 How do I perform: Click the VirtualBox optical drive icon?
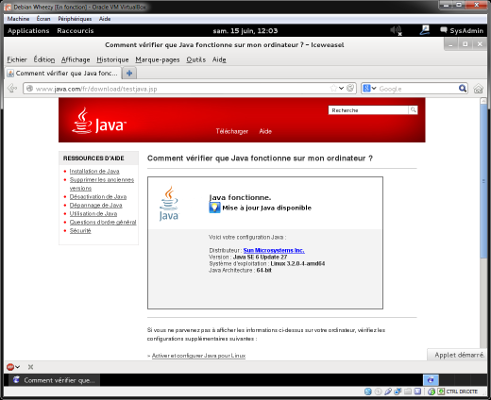pyautogui.click(x=378, y=391)
